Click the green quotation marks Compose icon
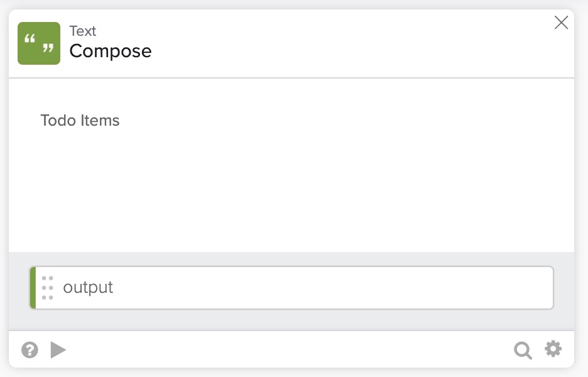The width and height of the screenshot is (588, 377). point(39,43)
